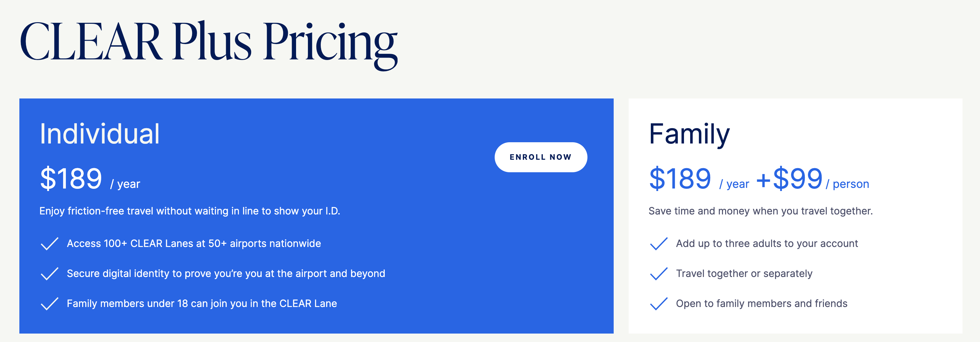The height and width of the screenshot is (342, 980).
Task: Click the ENROLL NOW button
Action: (540, 157)
